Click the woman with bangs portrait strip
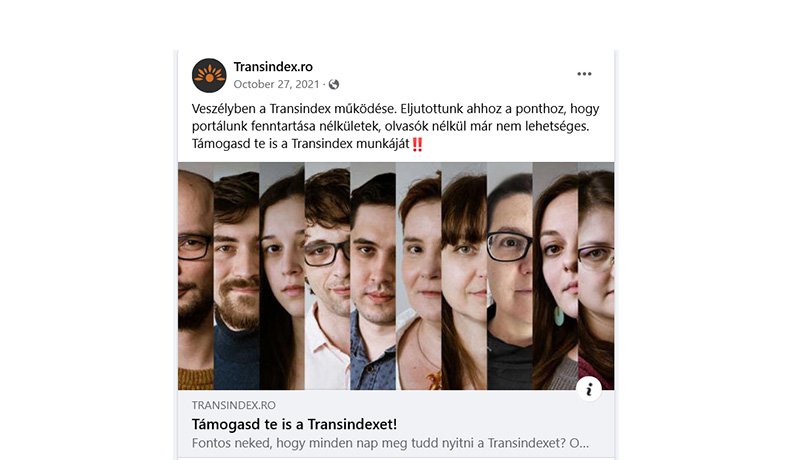 (x=464, y=276)
